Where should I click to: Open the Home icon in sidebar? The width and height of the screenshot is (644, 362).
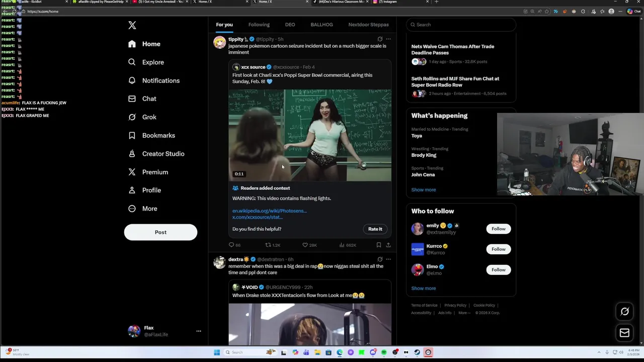(132, 44)
